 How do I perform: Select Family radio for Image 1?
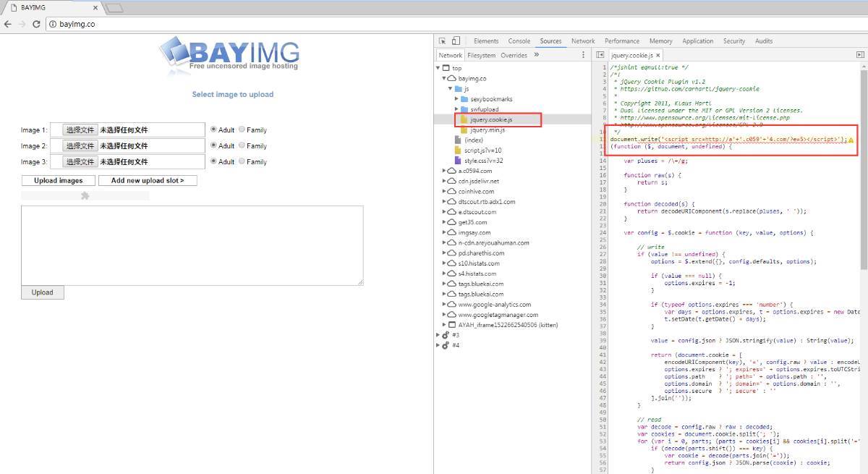pos(242,130)
